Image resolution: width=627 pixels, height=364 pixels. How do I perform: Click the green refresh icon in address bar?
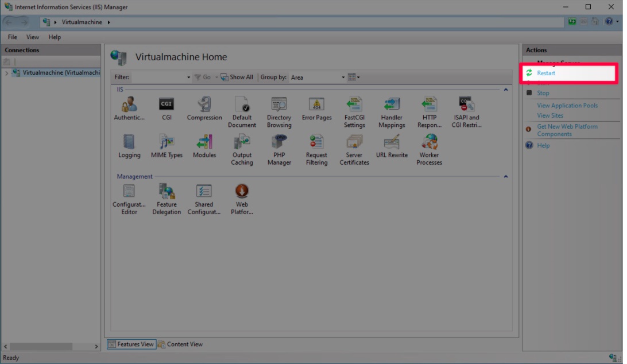tap(572, 22)
